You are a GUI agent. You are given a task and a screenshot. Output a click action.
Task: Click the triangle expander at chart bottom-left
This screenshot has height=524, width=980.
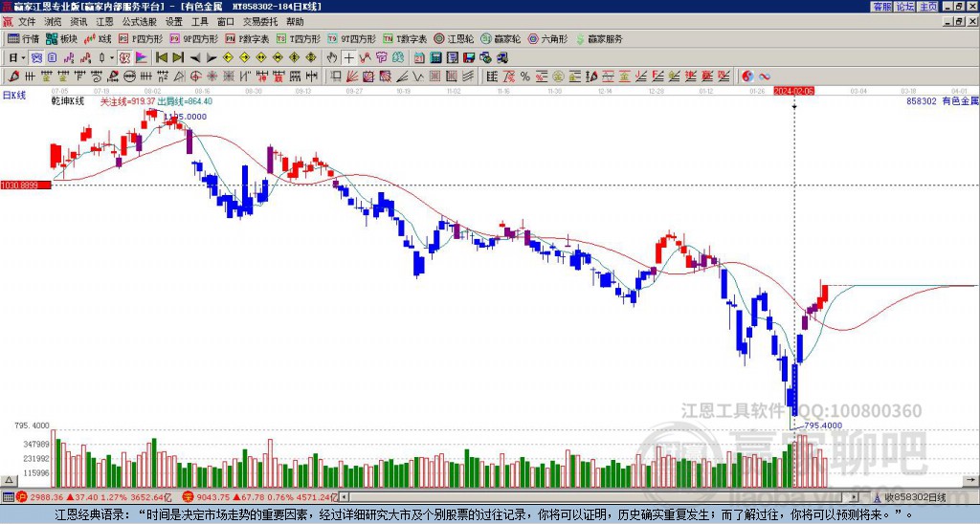tap(9, 481)
